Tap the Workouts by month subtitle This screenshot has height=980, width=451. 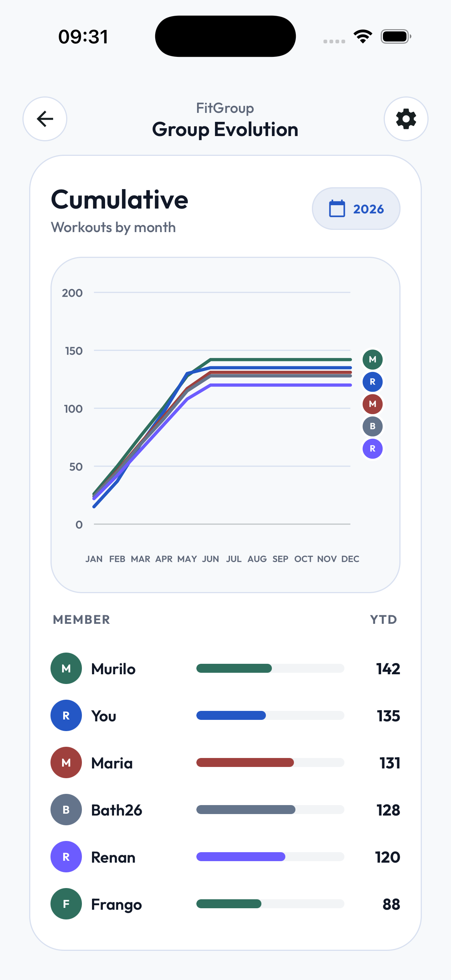pyautogui.click(x=113, y=228)
